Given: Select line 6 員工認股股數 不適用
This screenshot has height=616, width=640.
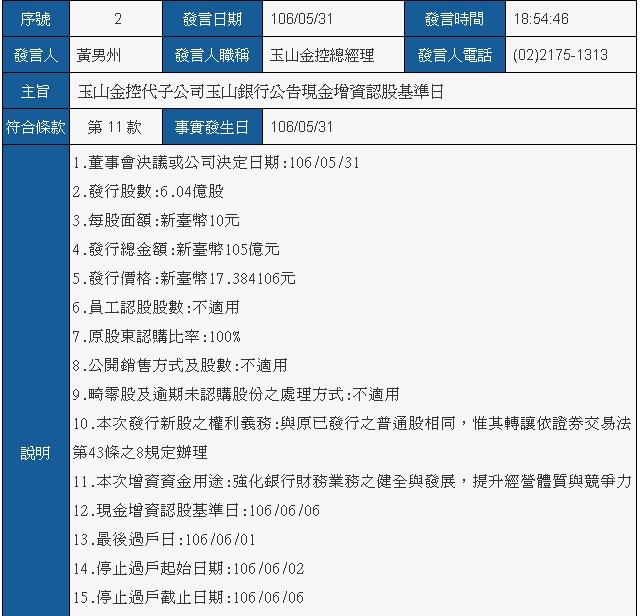Looking at the screenshot, I should click(156, 307).
